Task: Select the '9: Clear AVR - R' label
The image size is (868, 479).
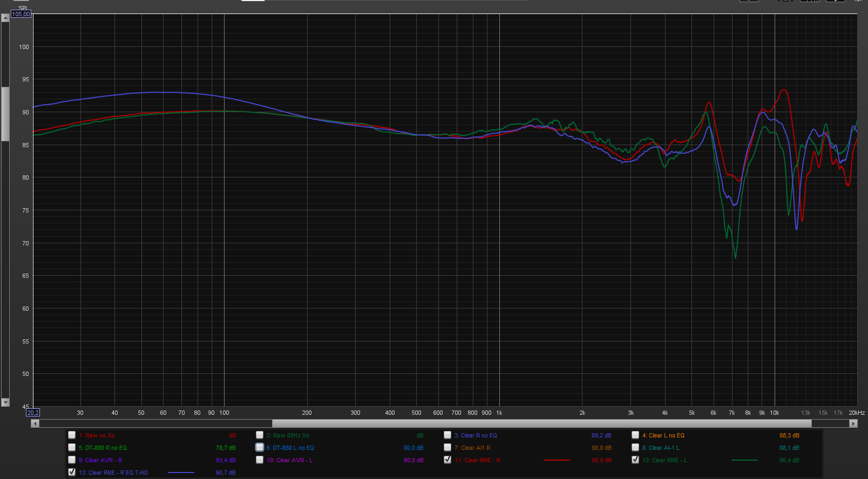Action: 100,460
